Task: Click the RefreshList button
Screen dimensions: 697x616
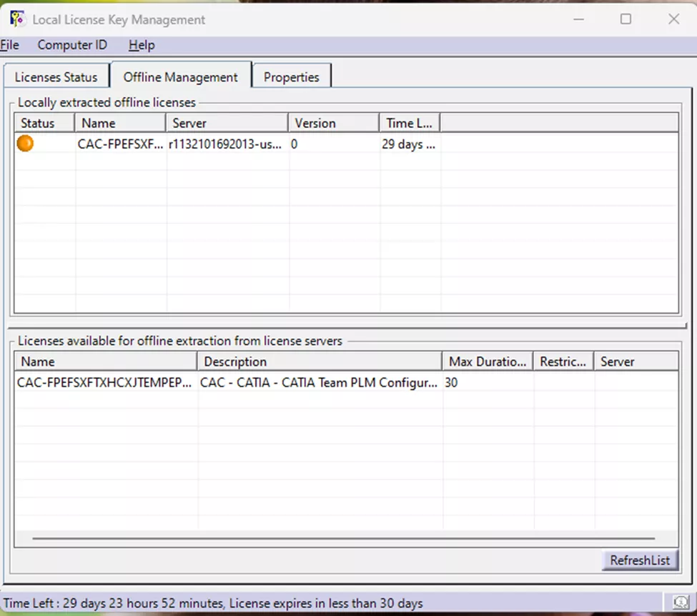Action: click(x=639, y=560)
